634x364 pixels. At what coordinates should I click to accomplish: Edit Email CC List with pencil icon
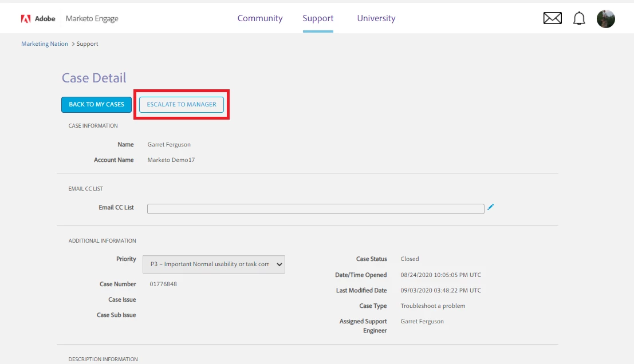(490, 207)
